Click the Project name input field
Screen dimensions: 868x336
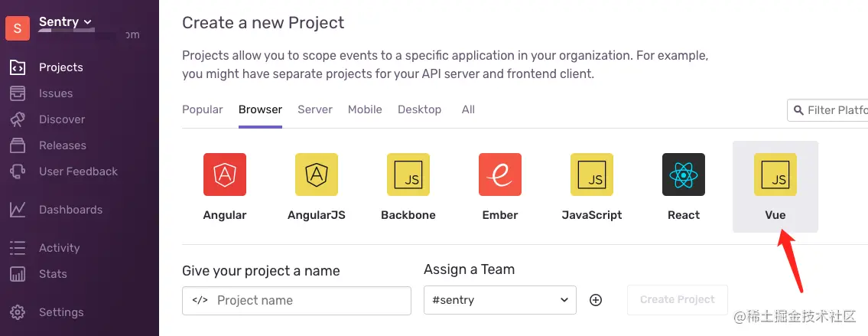coord(297,301)
